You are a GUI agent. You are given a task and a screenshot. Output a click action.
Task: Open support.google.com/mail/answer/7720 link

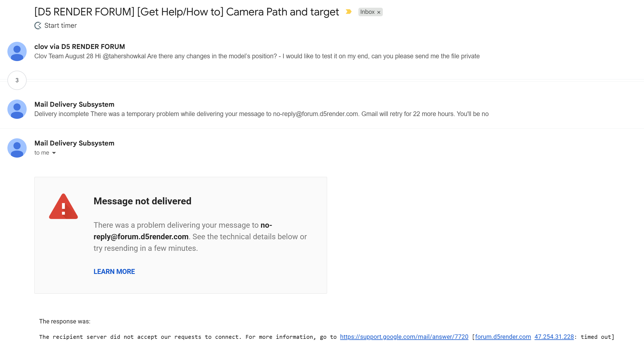404,337
